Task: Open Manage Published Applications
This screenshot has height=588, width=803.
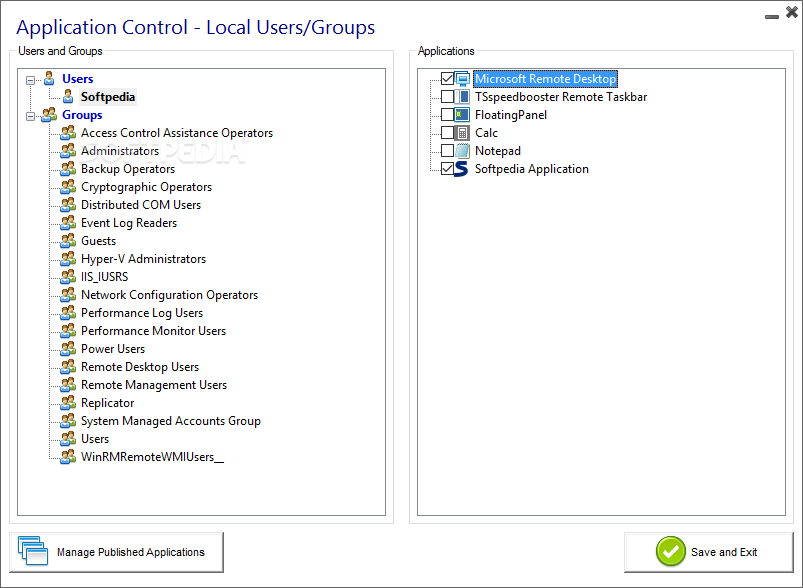Action: coord(116,552)
